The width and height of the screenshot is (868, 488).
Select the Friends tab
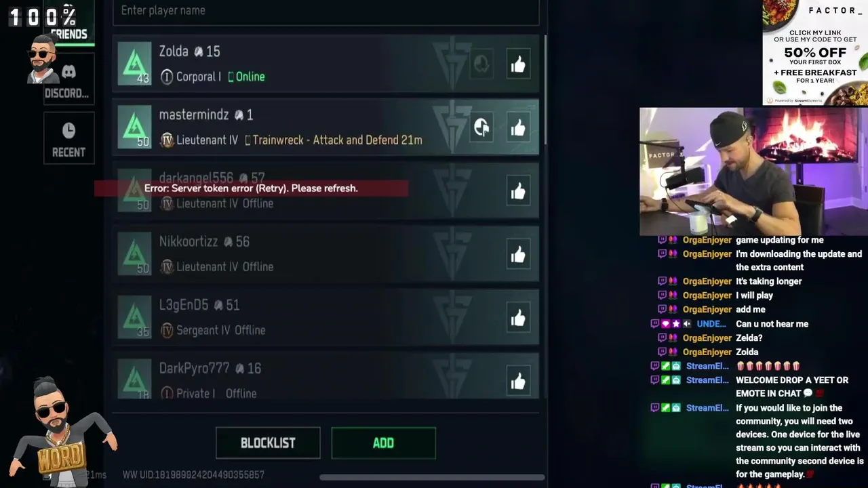click(x=68, y=24)
